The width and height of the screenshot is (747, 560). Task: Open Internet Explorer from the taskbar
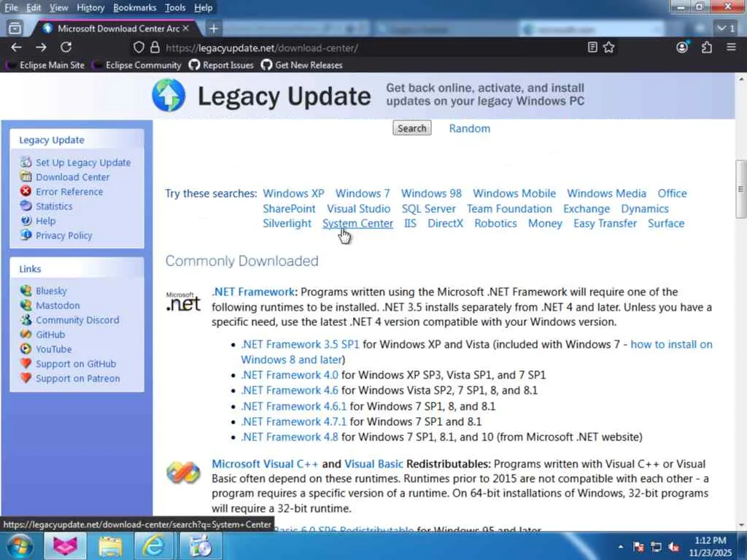pyautogui.click(x=153, y=545)
